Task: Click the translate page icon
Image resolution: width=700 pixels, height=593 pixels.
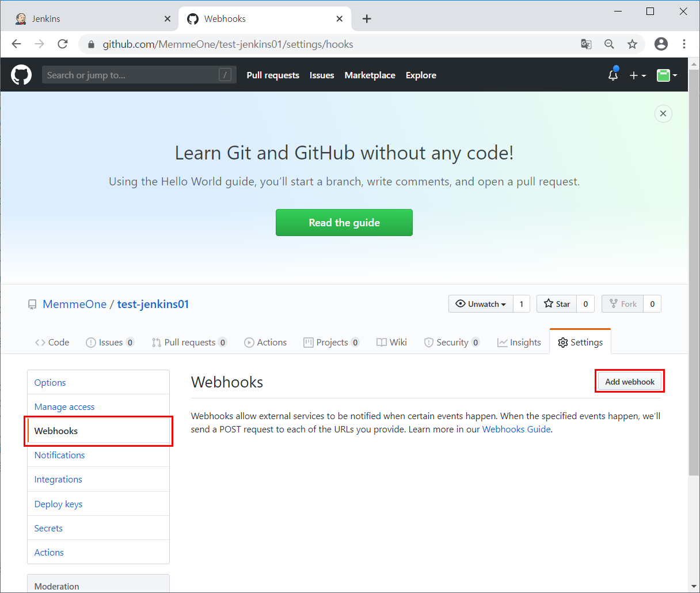Action: click(x=586, y=44)
